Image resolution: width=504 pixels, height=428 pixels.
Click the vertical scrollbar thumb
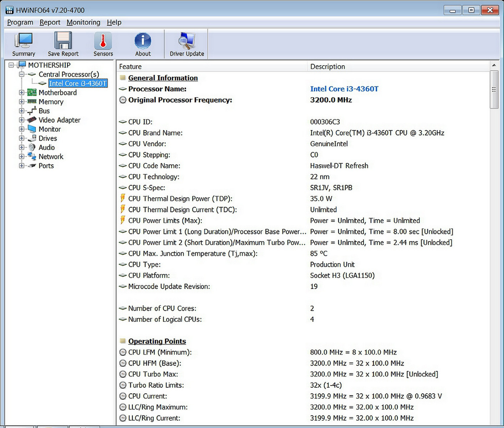(x=494, y=90)
